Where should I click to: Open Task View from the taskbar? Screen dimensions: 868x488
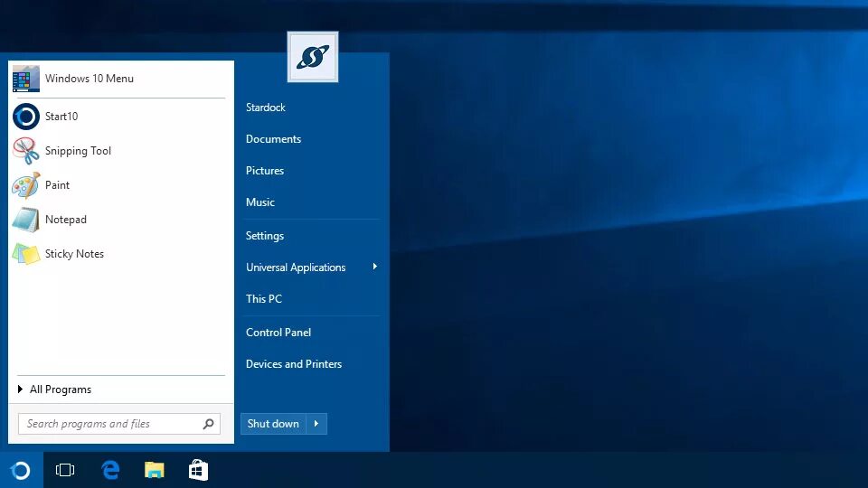click(x=65, y=470)
